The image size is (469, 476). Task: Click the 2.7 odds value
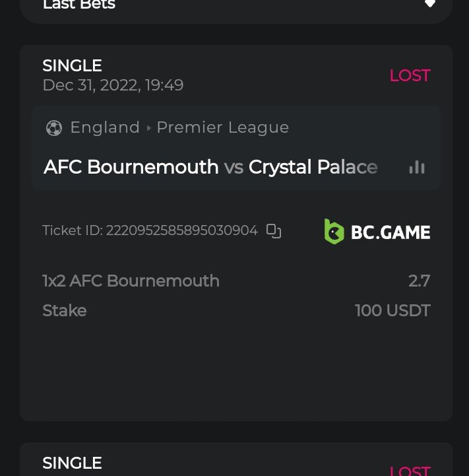point(419,281)
